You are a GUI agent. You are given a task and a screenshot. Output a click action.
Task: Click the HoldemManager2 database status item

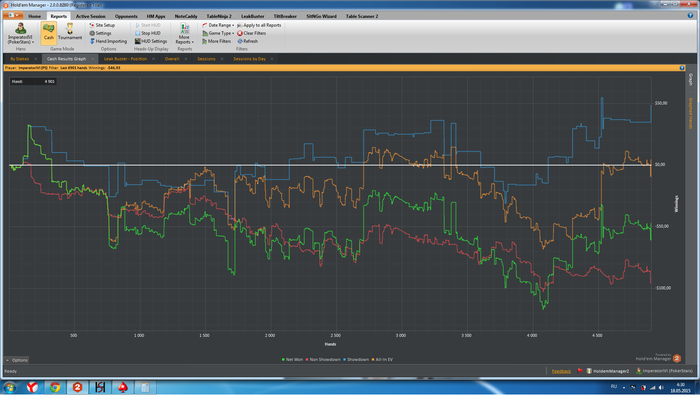[607, 371]
